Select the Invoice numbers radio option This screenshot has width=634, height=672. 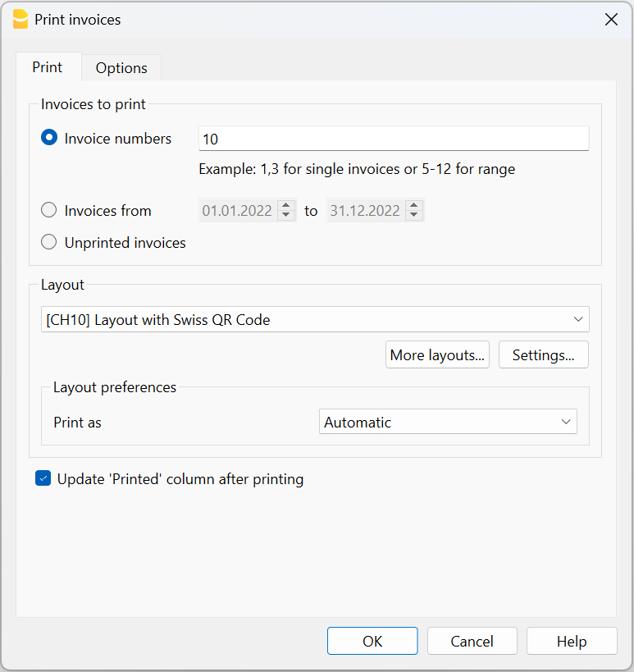tap(49, 139)
